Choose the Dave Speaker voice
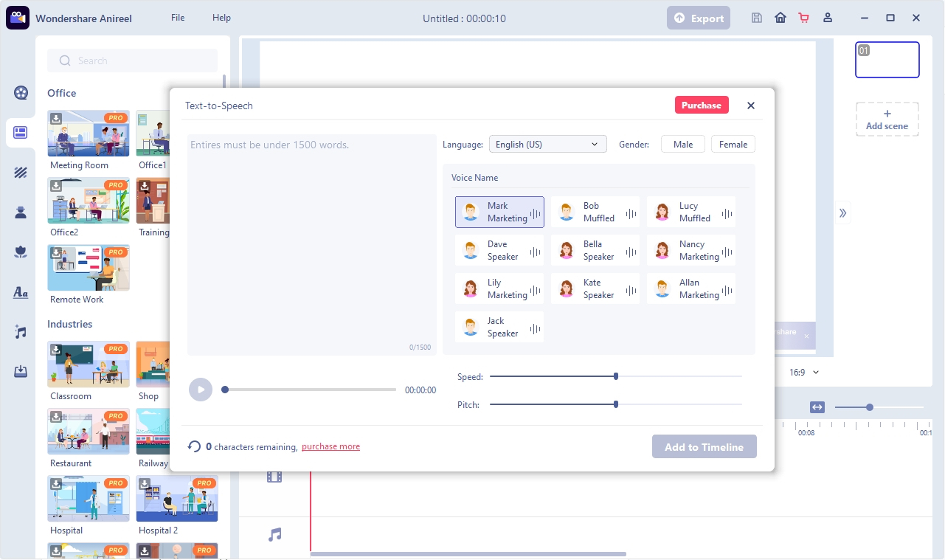This screenshot has width=945, height=560. point(499,250)
